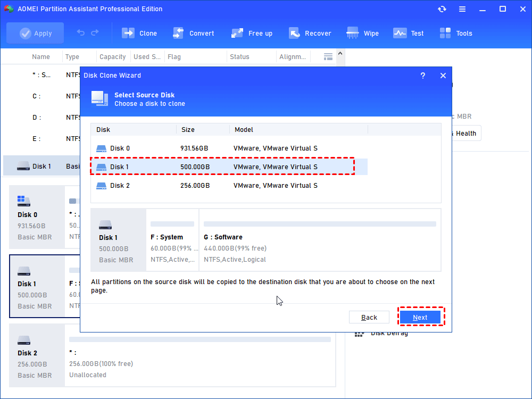The width and height of the screenshot is (532, 399).
Task: Select the Disk 1 row in main list
Action: pos(41,166)
